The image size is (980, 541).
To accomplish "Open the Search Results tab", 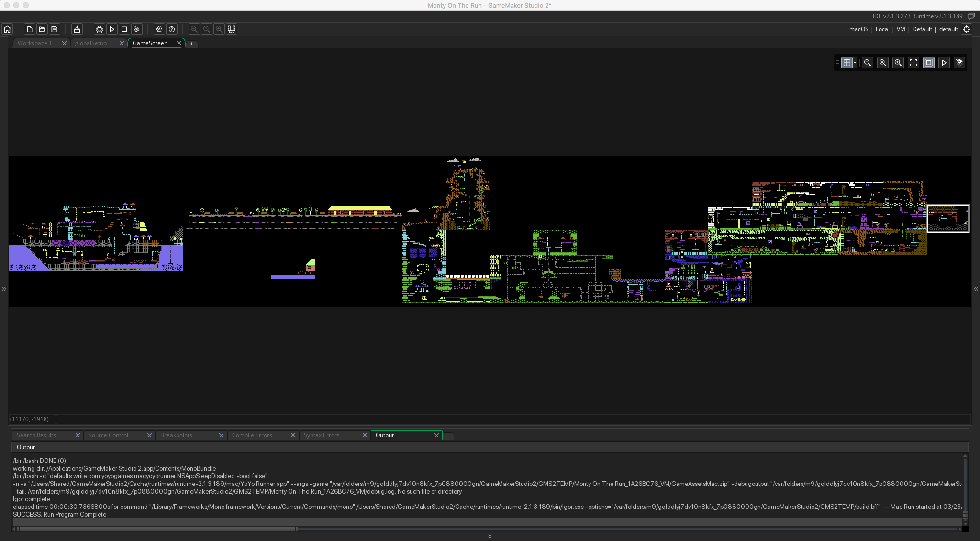I will click(x=36, y=435).
